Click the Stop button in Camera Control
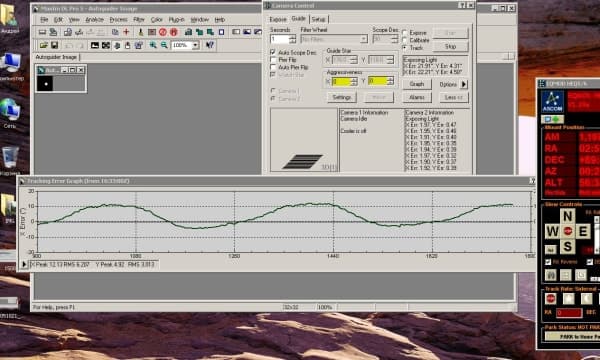 pos(450,47)
